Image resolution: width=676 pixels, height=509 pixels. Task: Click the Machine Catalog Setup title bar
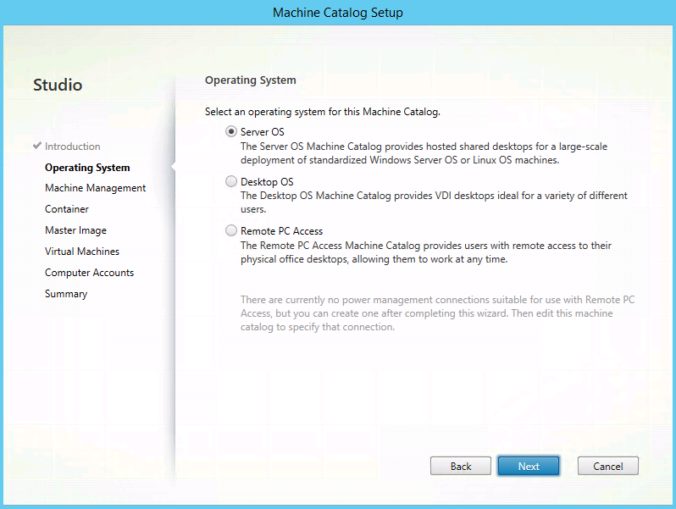(x=338, y=12)
